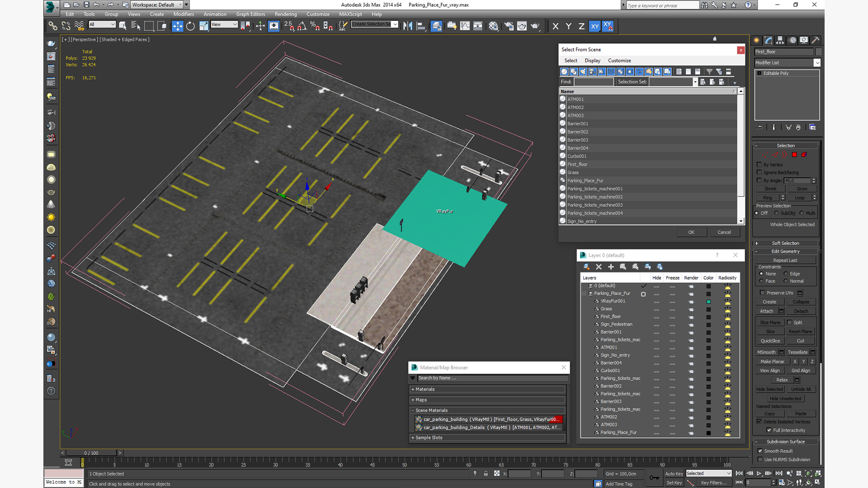The image size is (868, 488).
Task: Open the Modifier List dropdown
Action: click(x=817, y=63)
